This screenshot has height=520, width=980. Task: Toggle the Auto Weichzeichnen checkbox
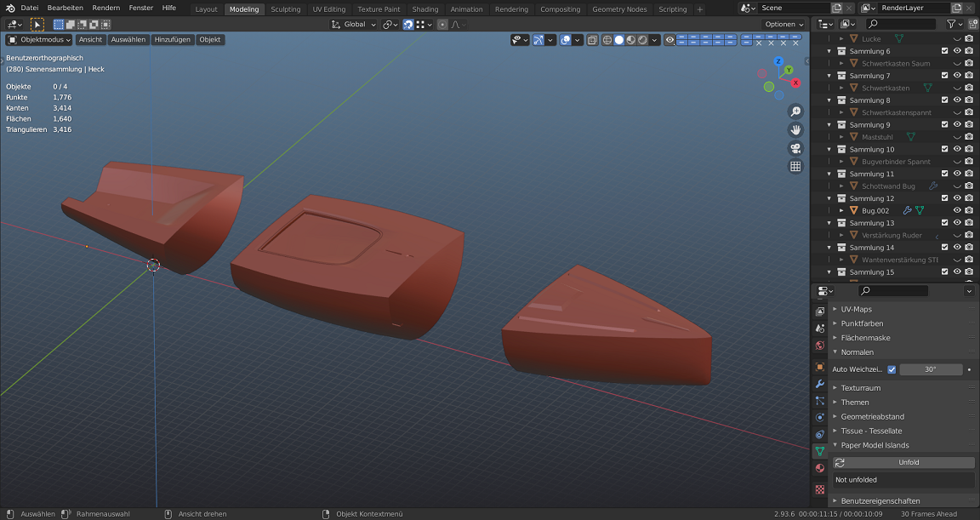tap(892, 369)
